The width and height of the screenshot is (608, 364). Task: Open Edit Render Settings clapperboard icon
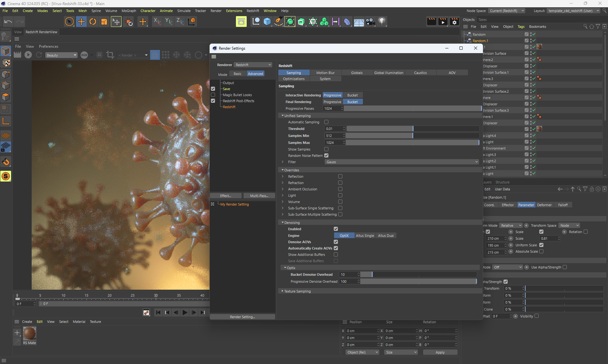click(x=454, y=22)
